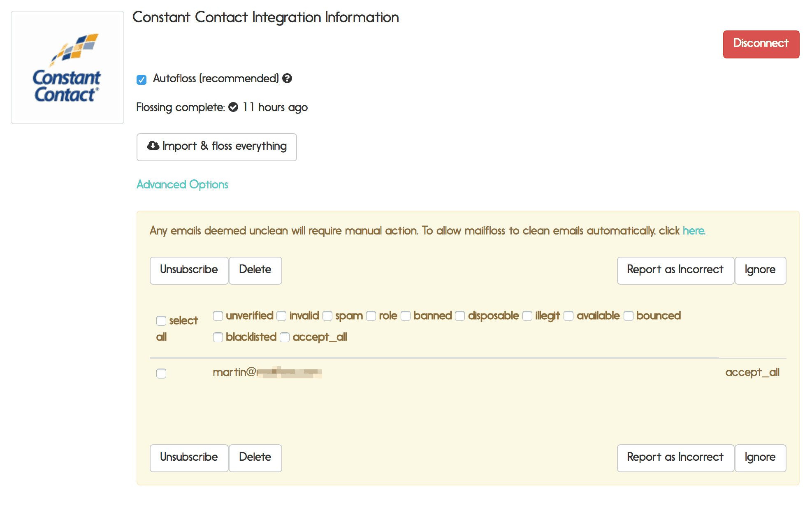Click the top Unsubscribe button

coord(189,270)
